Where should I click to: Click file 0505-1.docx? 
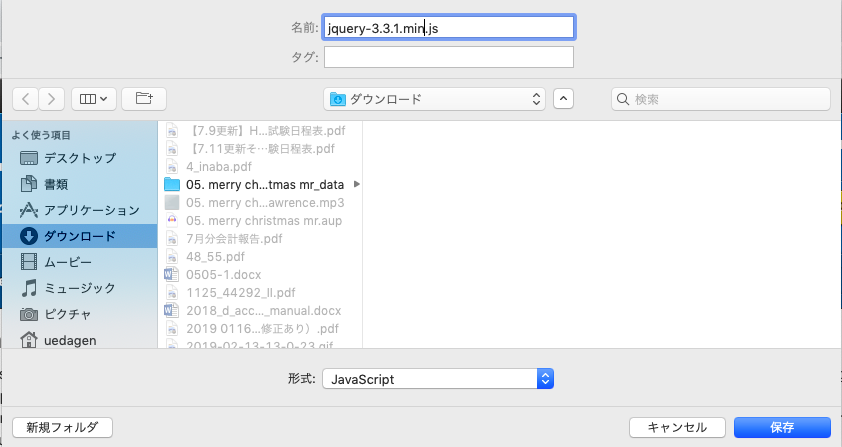point(260,275)
